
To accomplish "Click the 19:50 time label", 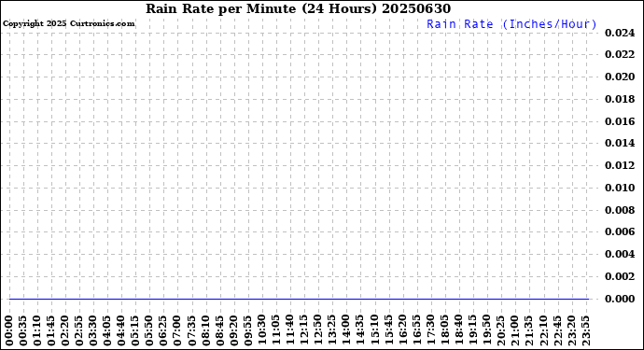I will point(486,331).
